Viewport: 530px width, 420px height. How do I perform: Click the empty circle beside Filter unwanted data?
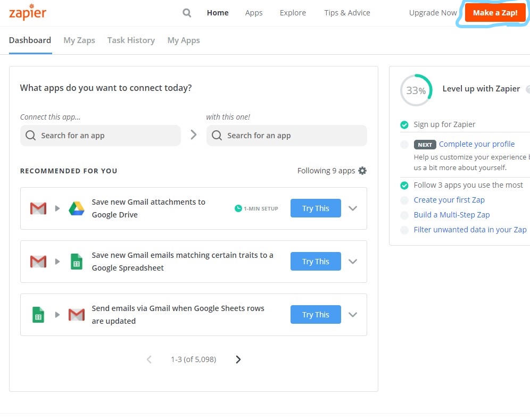pos(404,230)
